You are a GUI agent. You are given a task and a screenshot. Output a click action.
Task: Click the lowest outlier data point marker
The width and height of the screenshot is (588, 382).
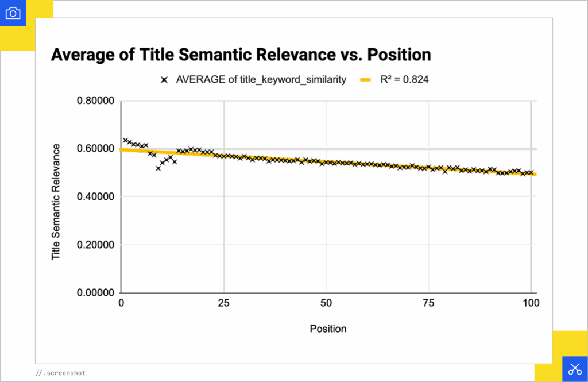158,168
